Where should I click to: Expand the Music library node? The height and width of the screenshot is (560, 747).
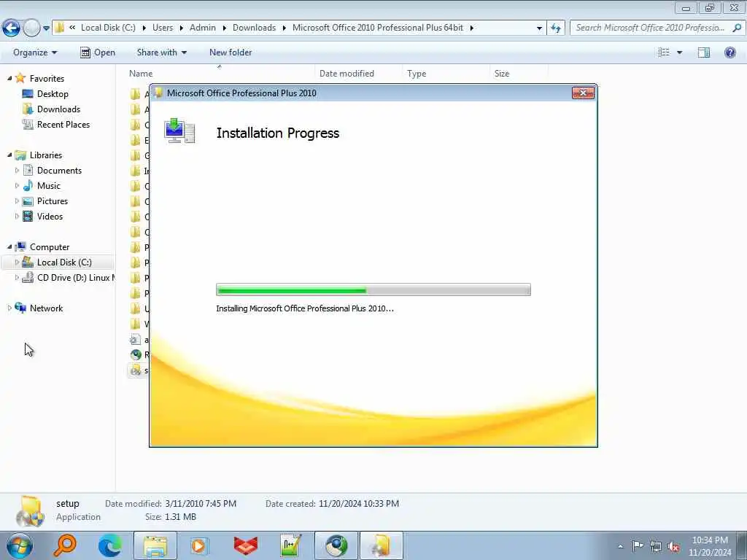(x=18, y=185)
